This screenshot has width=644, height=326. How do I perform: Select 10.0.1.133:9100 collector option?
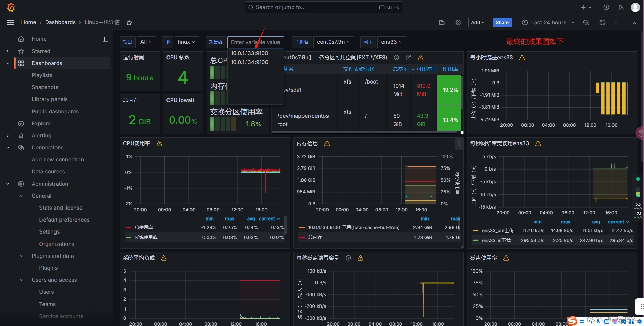256,53
